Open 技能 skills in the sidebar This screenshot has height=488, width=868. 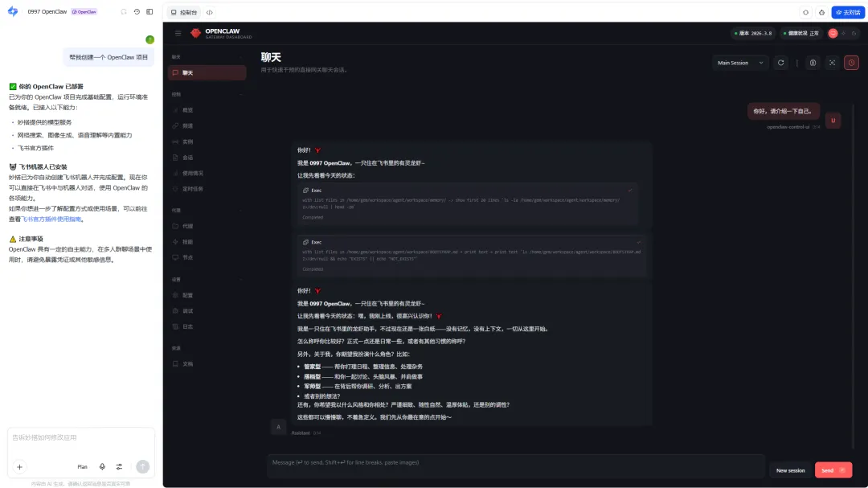[207, 241]
